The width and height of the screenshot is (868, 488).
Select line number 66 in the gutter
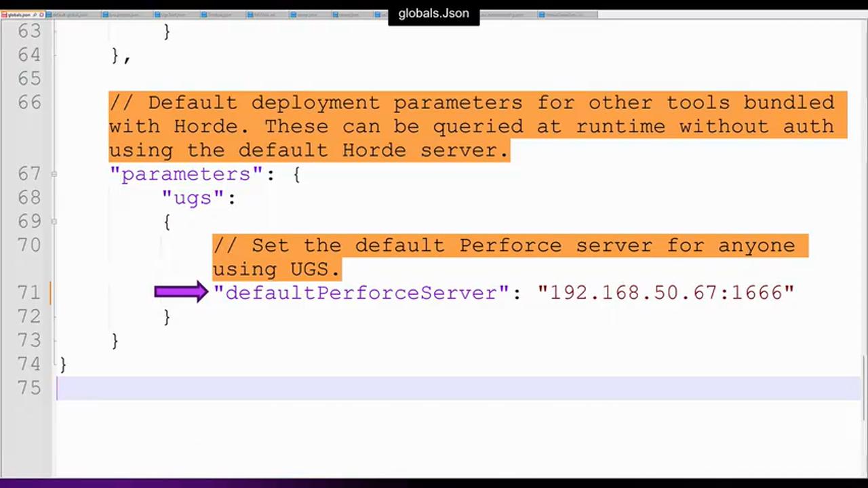[29, 102]
